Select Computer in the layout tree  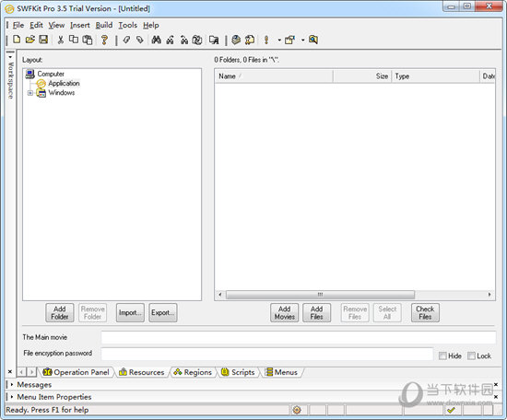tap(51, 74)
